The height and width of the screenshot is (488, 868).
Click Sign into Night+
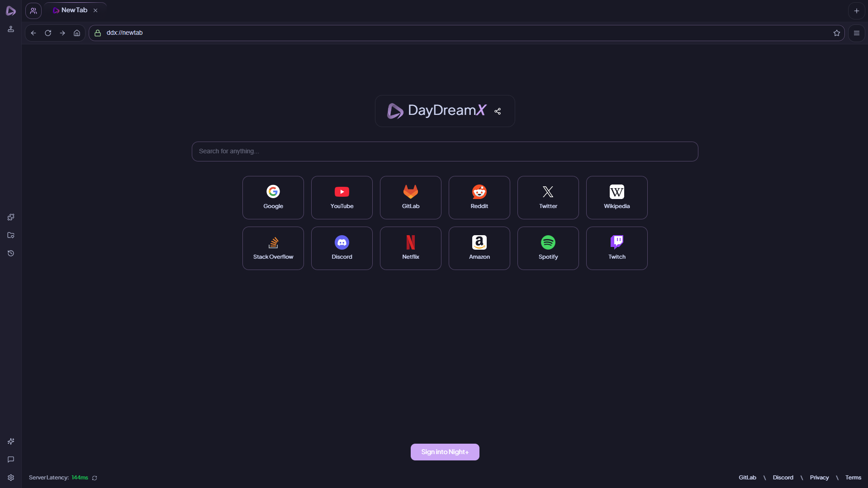tap(445, 451)
